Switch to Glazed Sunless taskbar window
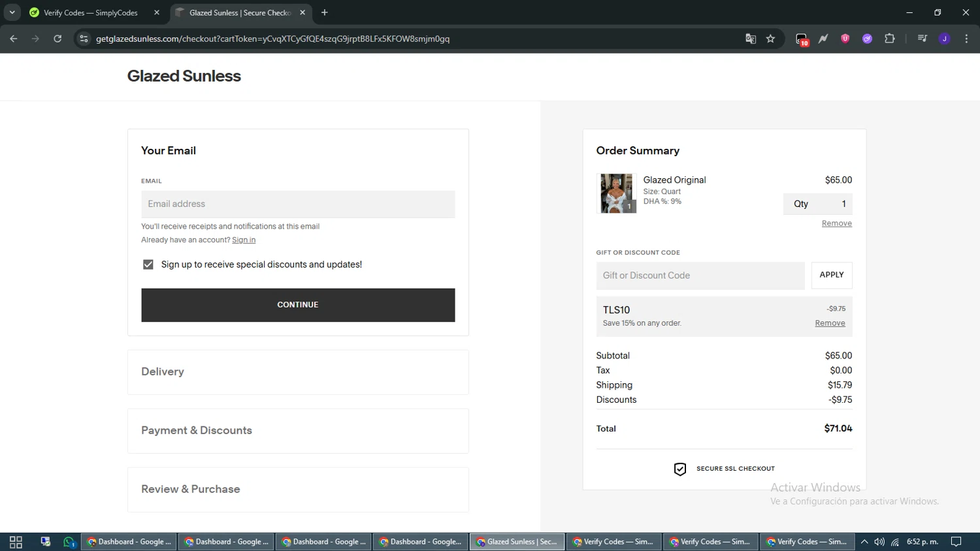 coord(517,542)
